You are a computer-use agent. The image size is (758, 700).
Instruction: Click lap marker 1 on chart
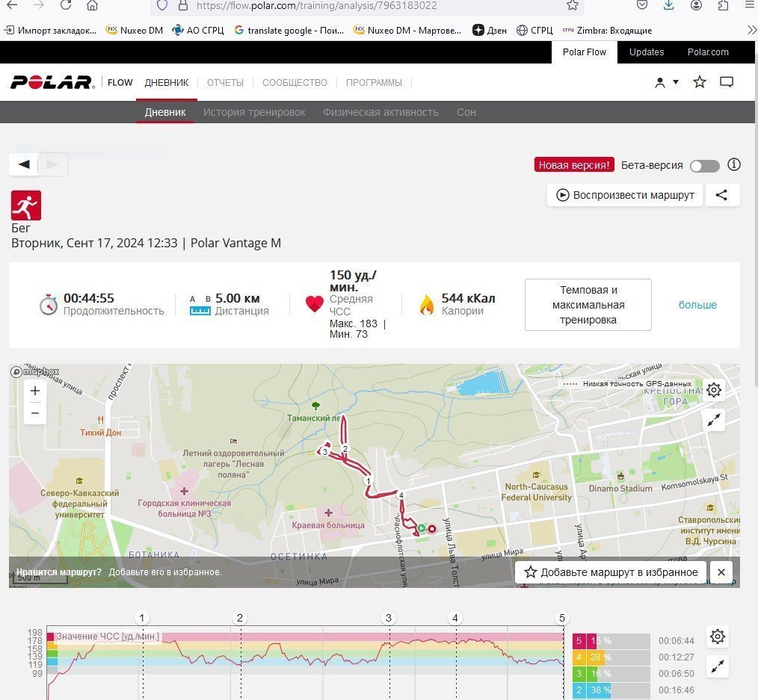[x=141, y=617]
